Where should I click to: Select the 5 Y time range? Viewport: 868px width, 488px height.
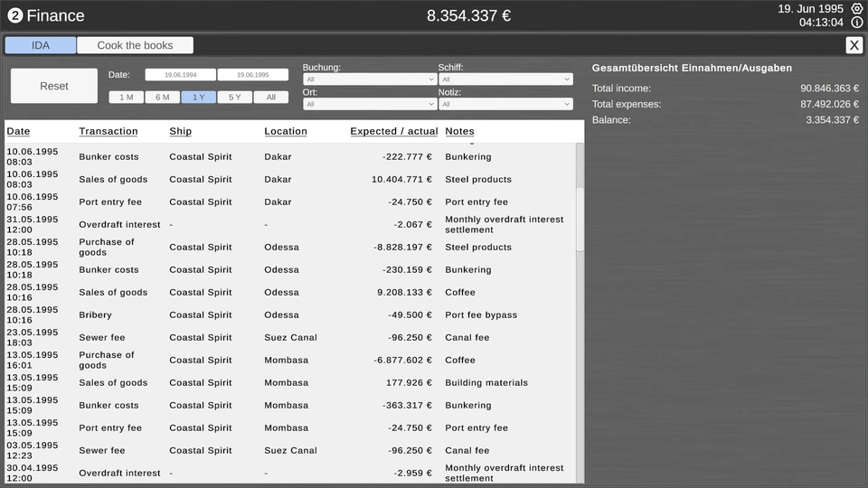point(235,98)
